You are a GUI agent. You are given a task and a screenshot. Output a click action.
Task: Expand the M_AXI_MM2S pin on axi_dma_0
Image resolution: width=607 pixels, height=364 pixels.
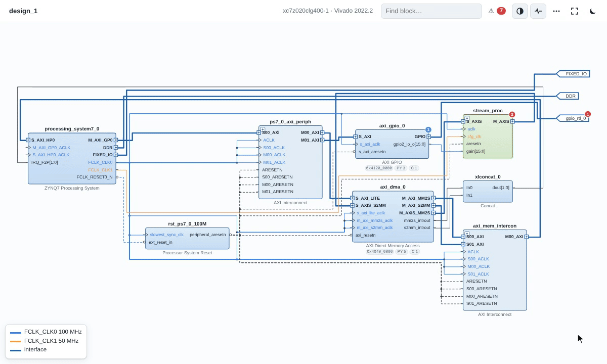433,198
